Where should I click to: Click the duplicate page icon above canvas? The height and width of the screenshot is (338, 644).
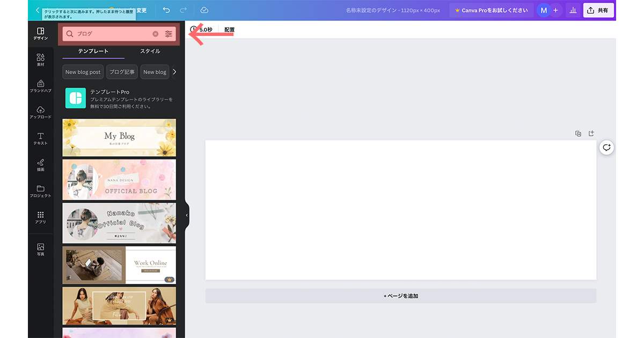[578, 133]
